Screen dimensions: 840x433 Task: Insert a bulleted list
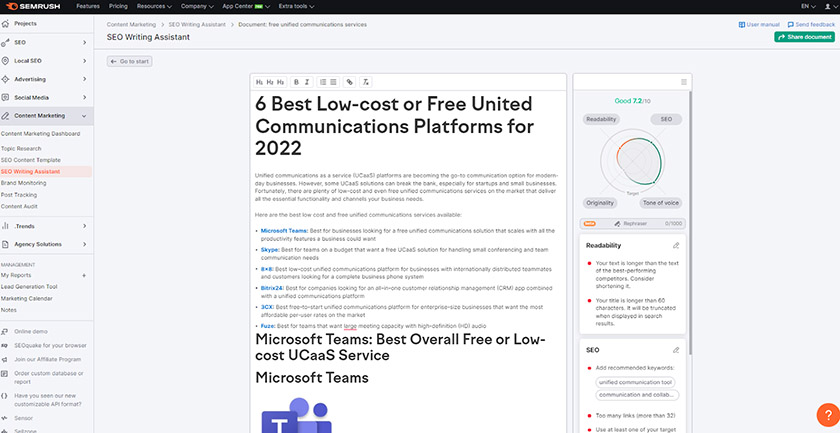pos(333,82)
